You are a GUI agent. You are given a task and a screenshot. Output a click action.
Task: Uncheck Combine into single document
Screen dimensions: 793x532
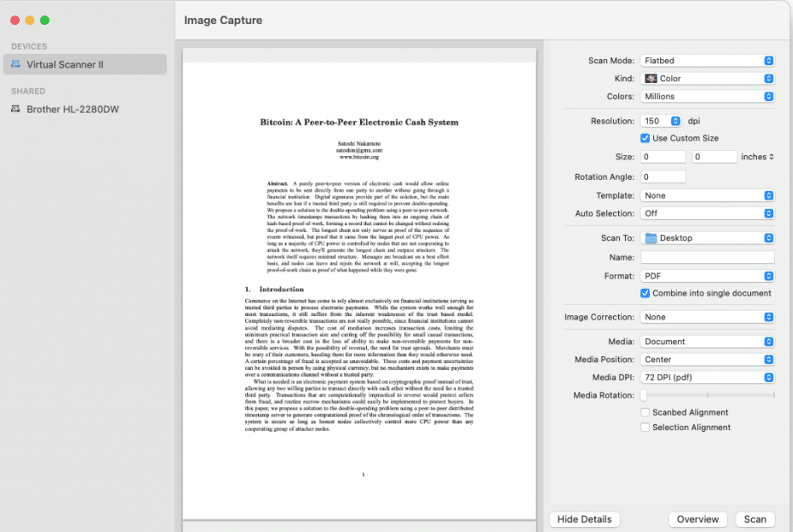pos(645,293)
